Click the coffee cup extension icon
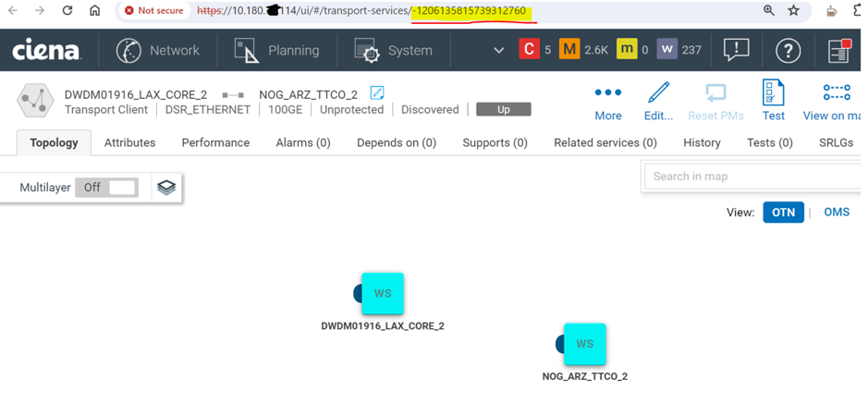The width and height of the screenshot is (868, 417). (831, 10)
